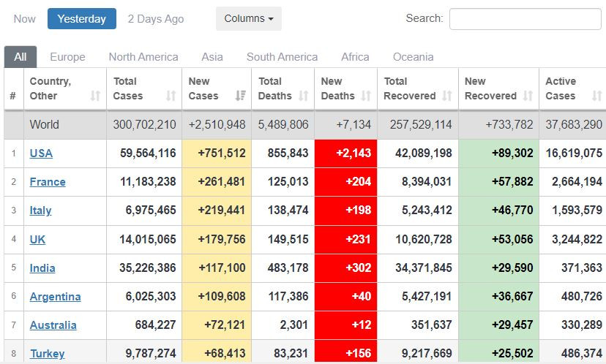Filter by the Africa tab
The height and width of the screenshot is (364, 606).
coord(355,57)
